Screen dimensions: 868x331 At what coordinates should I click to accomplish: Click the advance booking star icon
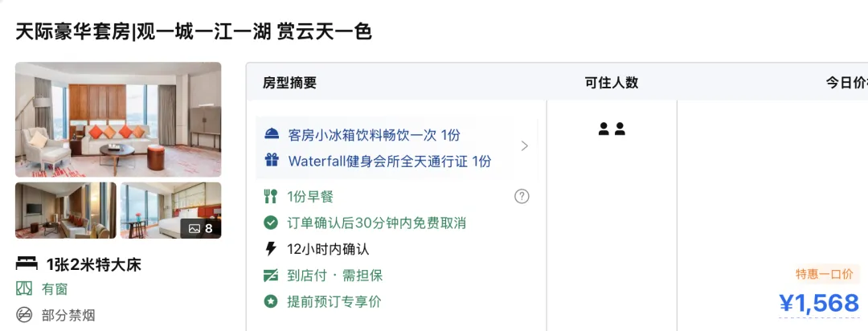271,302
